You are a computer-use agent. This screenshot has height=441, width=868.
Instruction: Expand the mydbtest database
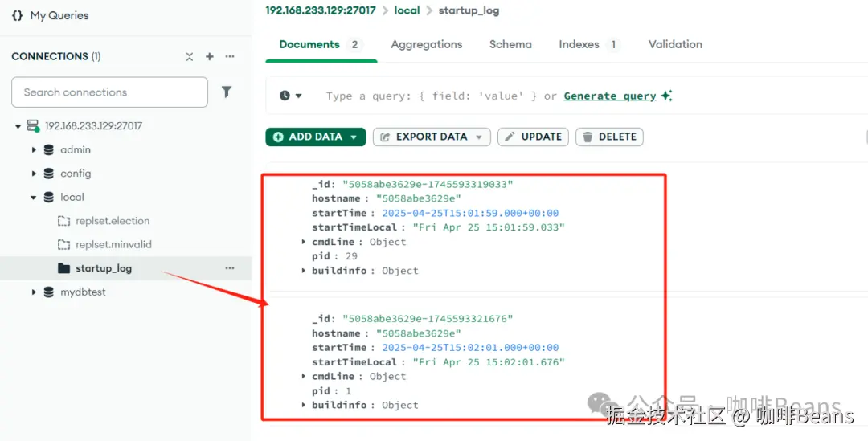click(x=34, y=292)
